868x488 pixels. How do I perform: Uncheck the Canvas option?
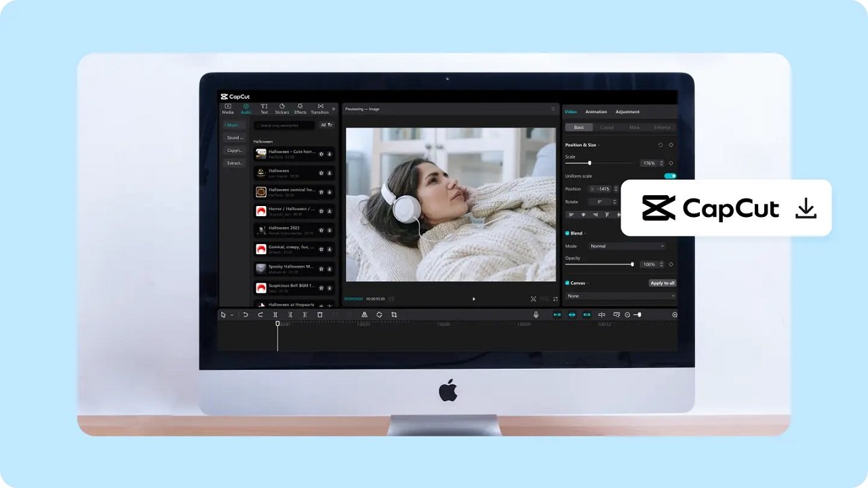point(568,283)
